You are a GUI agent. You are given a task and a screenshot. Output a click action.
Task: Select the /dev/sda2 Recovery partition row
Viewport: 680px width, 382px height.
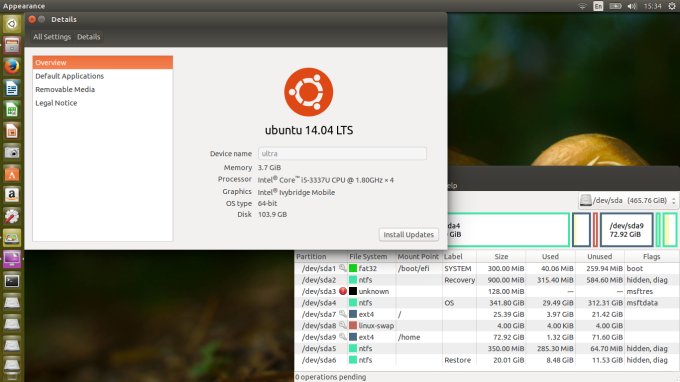[x=487, y=280]
